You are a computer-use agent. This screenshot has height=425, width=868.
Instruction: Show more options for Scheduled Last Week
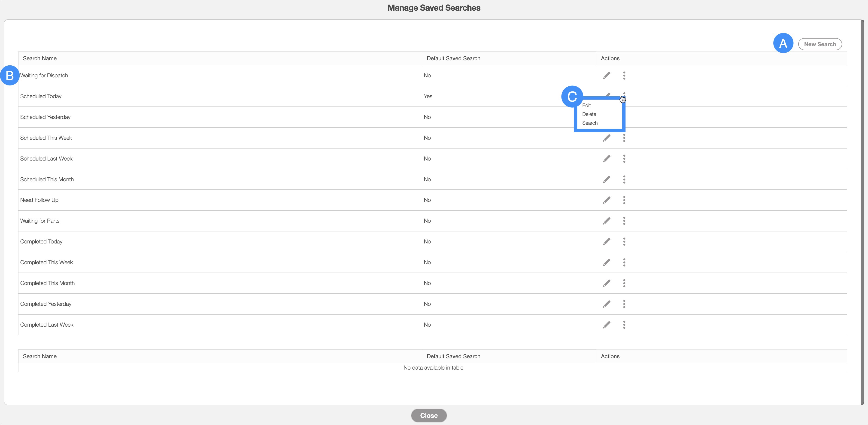tap(624, 159)
